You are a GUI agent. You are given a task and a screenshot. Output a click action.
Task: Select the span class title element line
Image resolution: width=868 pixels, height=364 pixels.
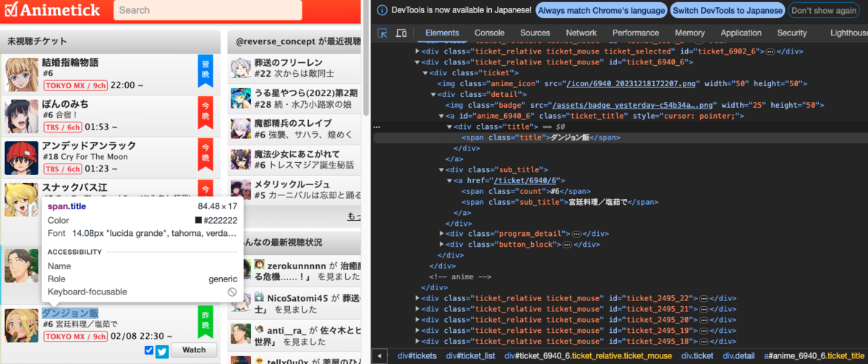coord(541,137)
